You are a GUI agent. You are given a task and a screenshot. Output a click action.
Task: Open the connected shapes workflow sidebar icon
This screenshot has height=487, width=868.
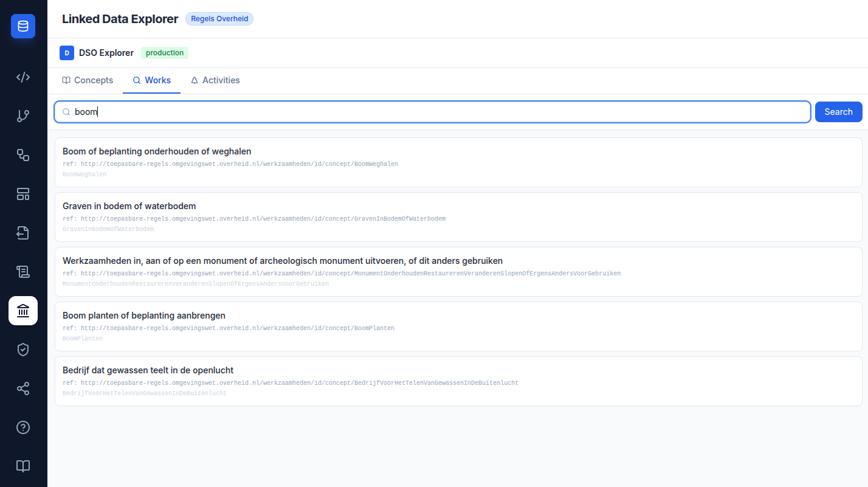point(23,155)
